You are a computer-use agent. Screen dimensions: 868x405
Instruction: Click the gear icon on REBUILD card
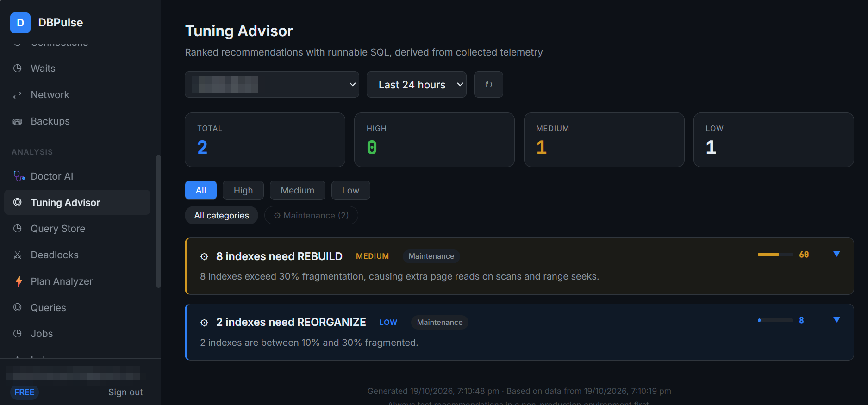tap(204, 256)
